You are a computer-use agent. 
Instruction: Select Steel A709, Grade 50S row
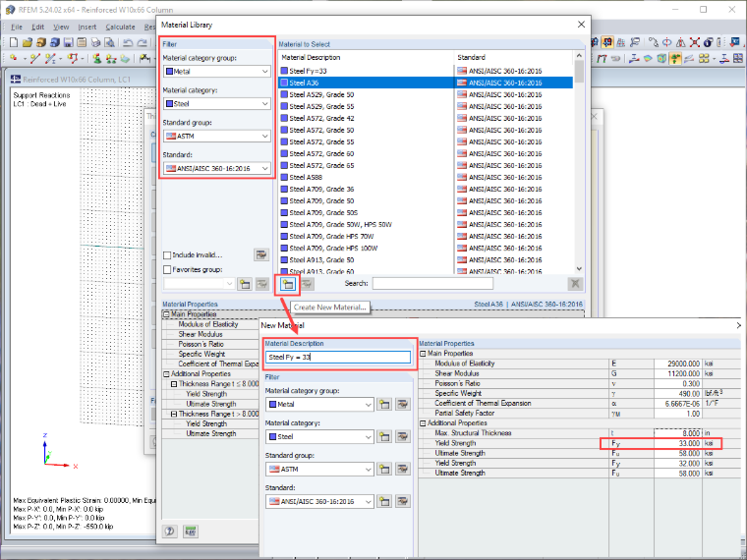[426, 212]
